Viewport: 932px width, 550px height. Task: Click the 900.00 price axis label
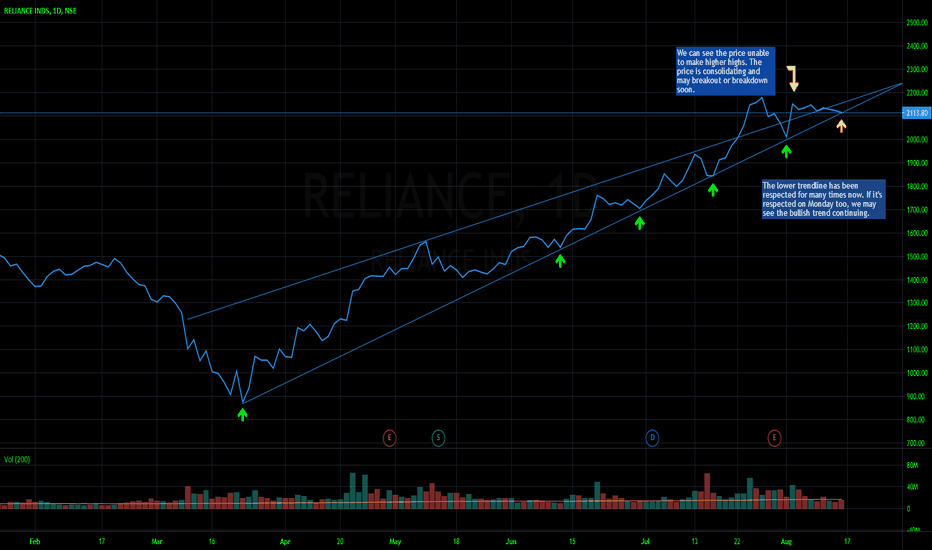point(917,396)
